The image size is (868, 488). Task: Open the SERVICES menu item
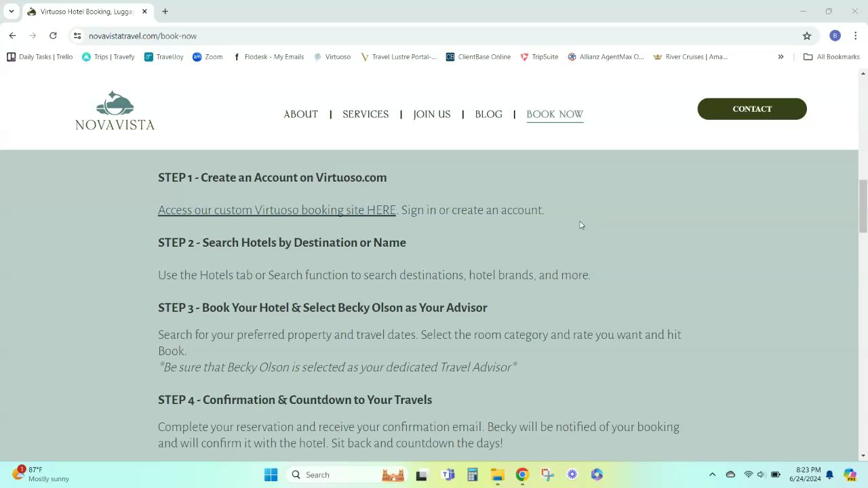(x=366, y=114)
